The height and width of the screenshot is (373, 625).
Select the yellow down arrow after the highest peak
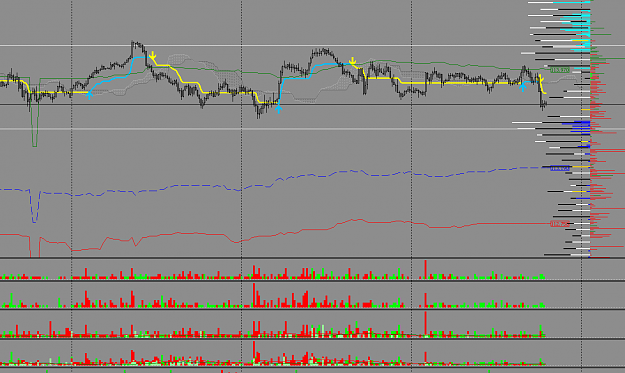[153, 56]
